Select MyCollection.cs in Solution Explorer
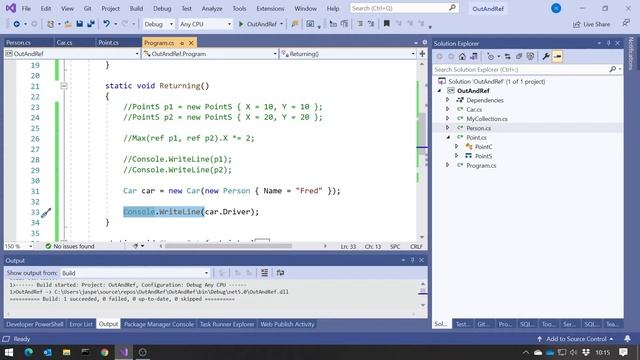Viewport: 640px width, 360px height. tap(487, 118)
